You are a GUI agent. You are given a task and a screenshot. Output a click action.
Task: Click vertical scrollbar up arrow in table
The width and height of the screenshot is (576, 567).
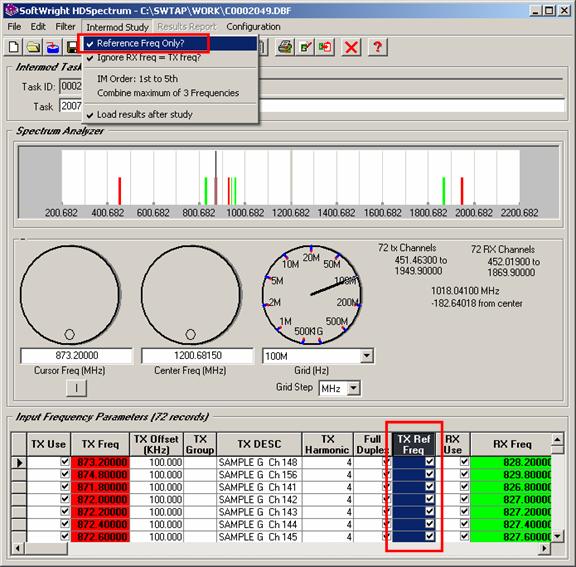click(557, 439)
